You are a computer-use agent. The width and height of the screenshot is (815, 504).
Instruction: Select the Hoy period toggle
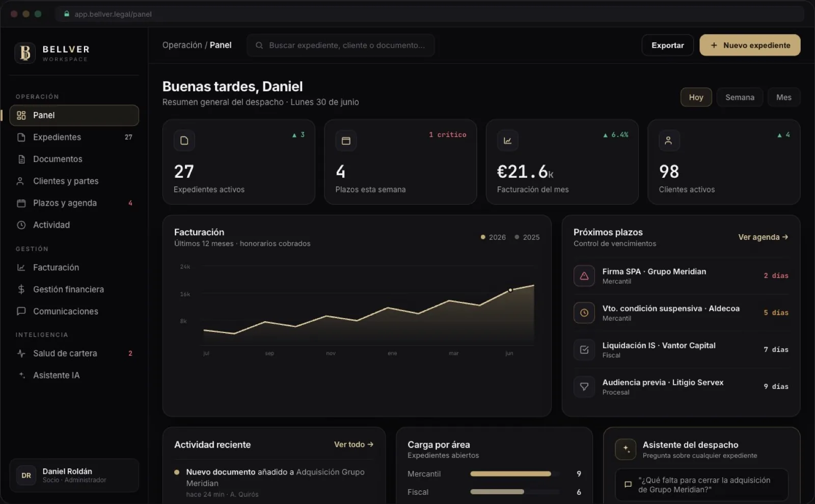pos(696,97)
